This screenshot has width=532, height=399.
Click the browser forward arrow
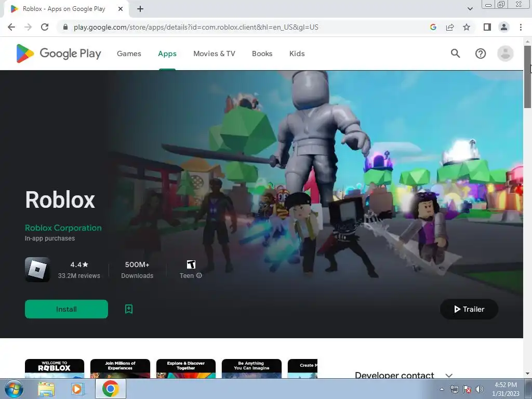click(x=28, y=27)
